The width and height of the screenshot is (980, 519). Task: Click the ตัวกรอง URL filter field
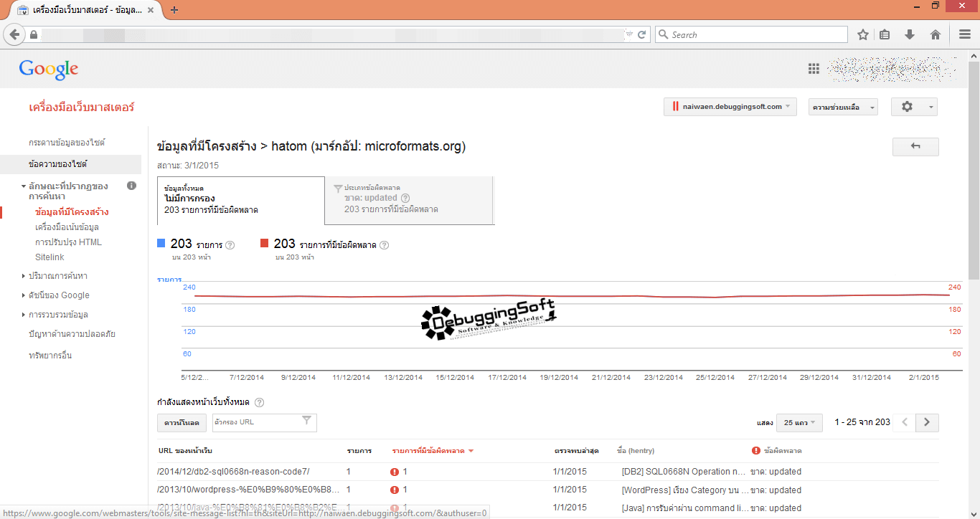257,422
